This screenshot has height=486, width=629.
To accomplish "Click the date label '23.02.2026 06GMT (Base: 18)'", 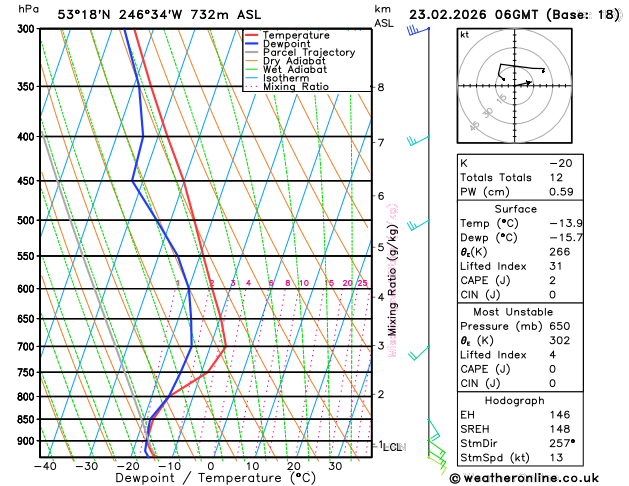I will 514,15.
